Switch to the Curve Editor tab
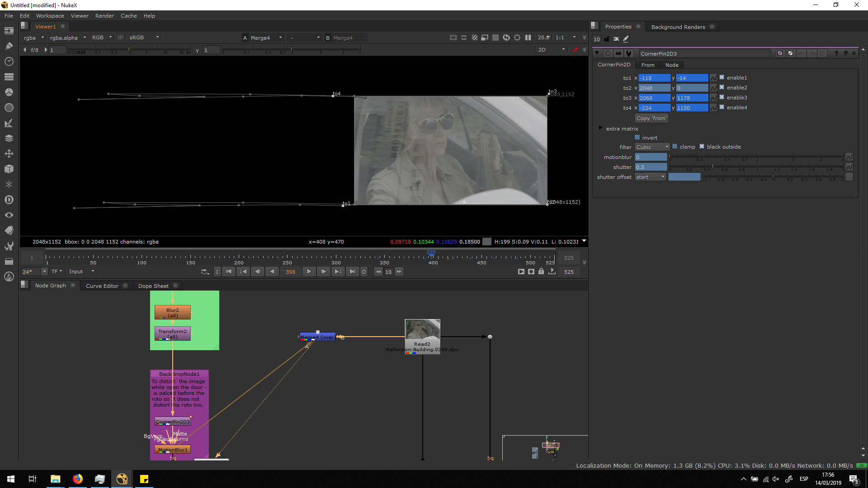Image resolution: width=868 pixels, height=488 pixels. pos(102,286)
